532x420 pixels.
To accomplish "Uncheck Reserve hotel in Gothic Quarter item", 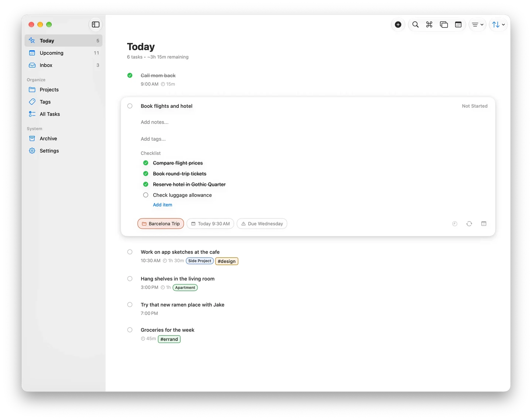I will click(146, 184).
